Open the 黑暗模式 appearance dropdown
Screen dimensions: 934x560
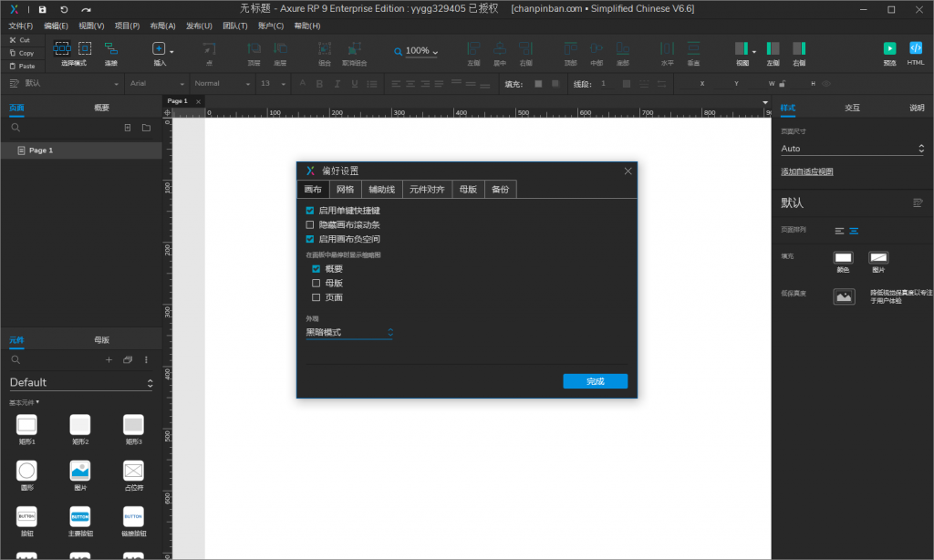tap(349, 333)
